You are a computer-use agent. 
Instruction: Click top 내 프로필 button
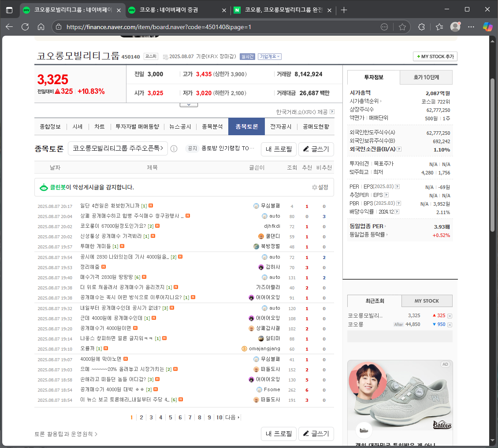coord(279,149)
